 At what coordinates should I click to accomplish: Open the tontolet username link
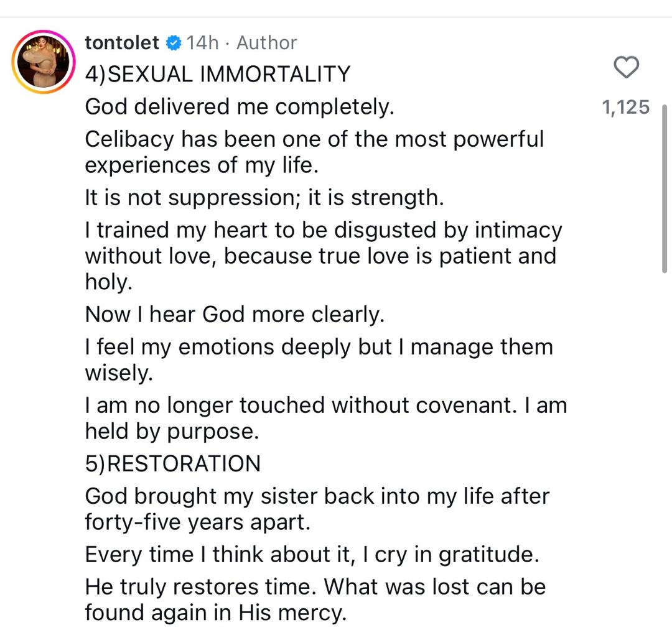click(123, 43)
